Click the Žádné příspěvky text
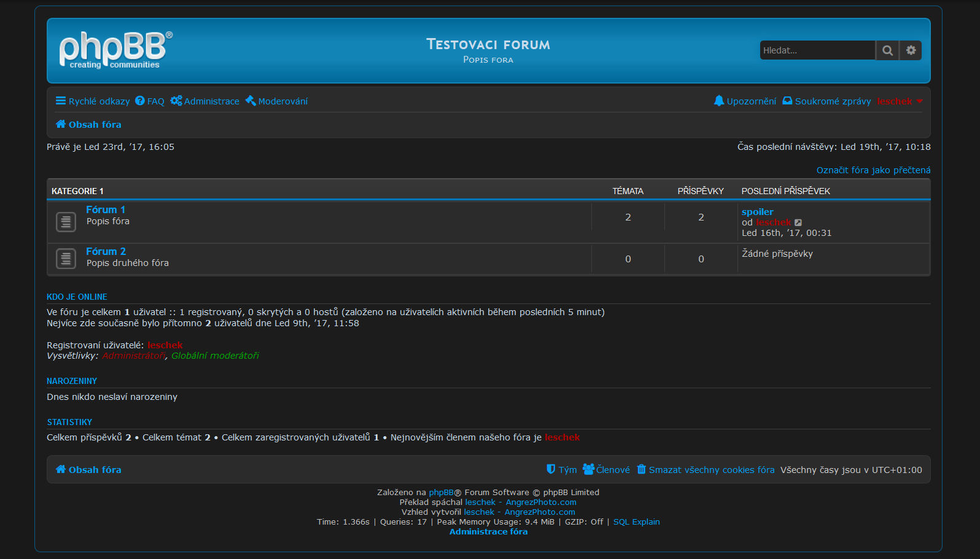980x559 pixels. click(x=777, y=254)
